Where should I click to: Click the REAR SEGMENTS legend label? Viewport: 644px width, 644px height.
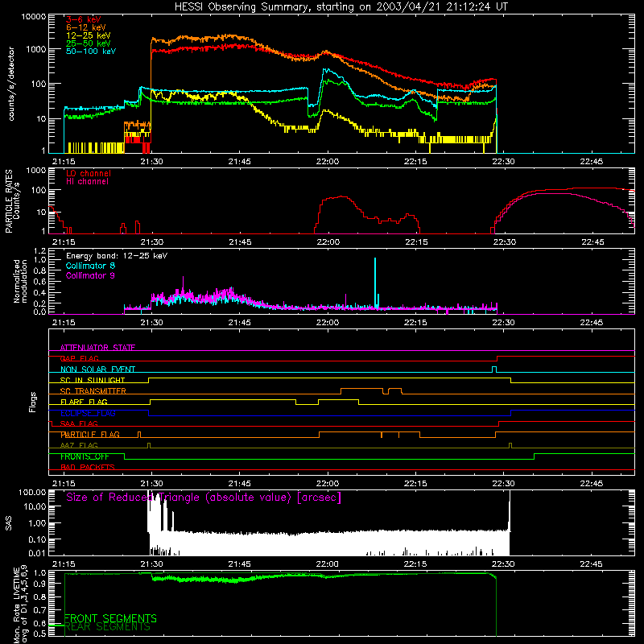[108, 627]
